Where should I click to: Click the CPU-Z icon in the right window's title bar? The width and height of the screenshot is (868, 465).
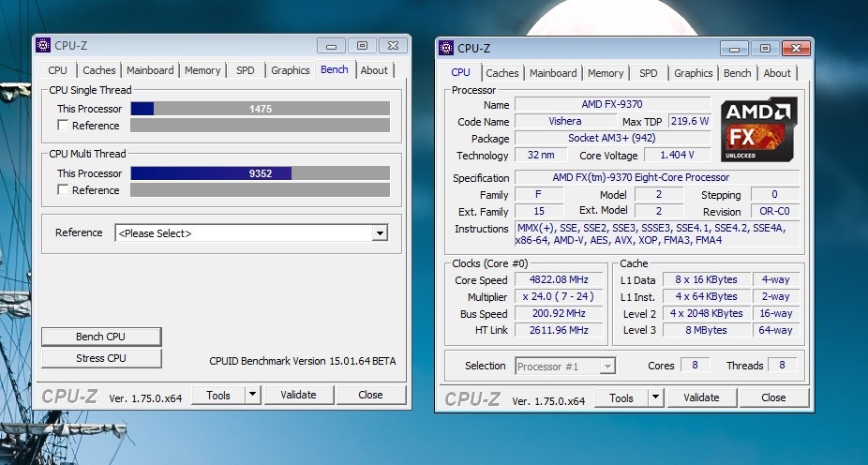[446, 48]
